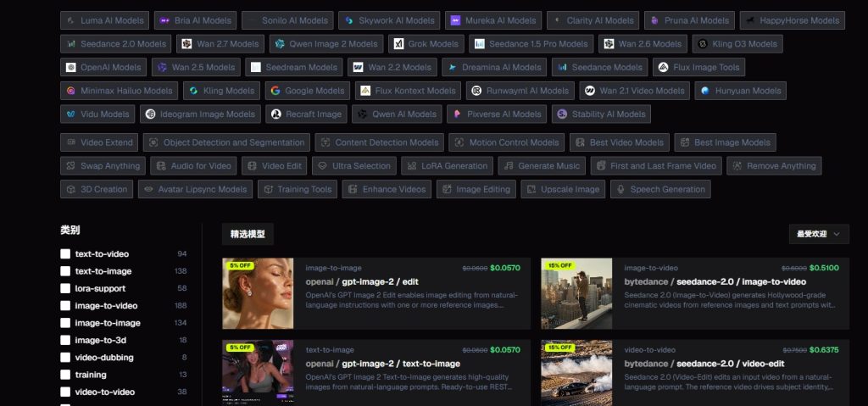Select First and Last Frame Video tag

655,165
